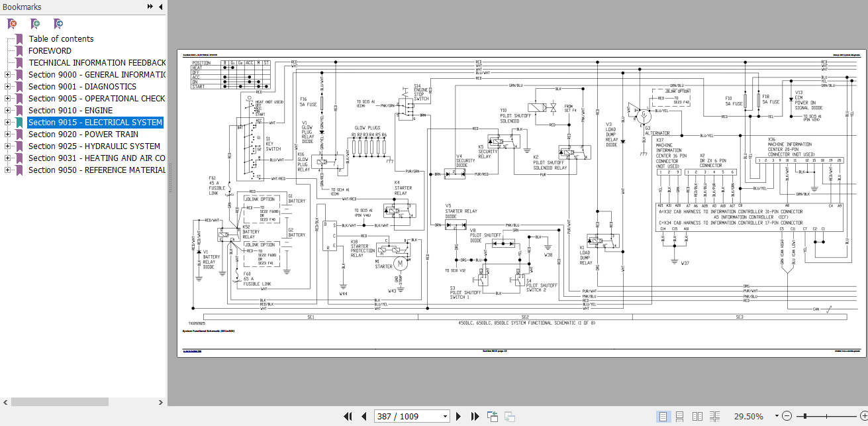Click the previous view icon

(493, 417)
